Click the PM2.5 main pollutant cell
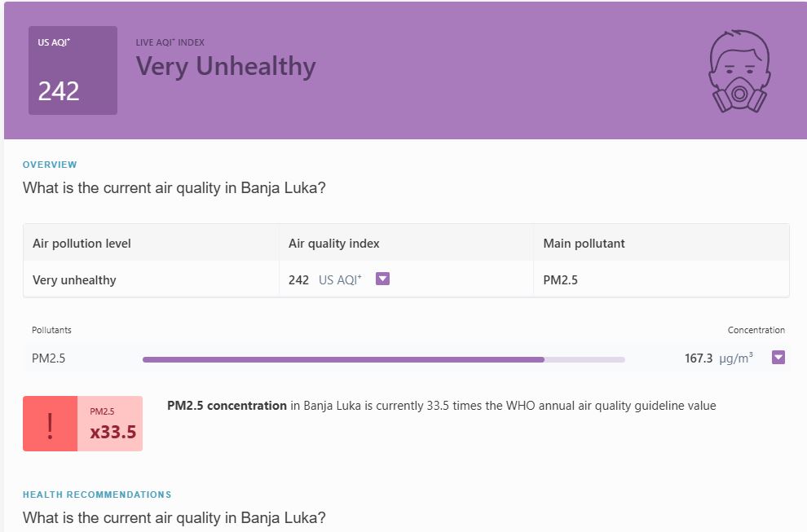 click(561, 280)
